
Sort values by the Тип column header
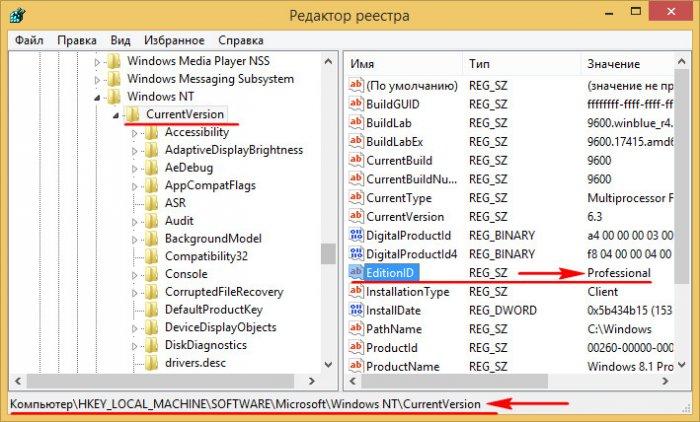click(x=522, y=64)
